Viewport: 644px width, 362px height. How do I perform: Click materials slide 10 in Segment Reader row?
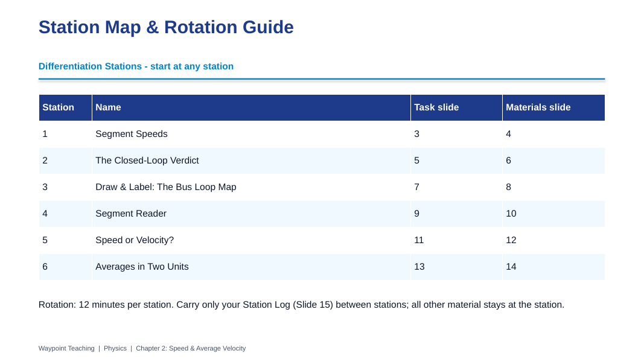553,214
